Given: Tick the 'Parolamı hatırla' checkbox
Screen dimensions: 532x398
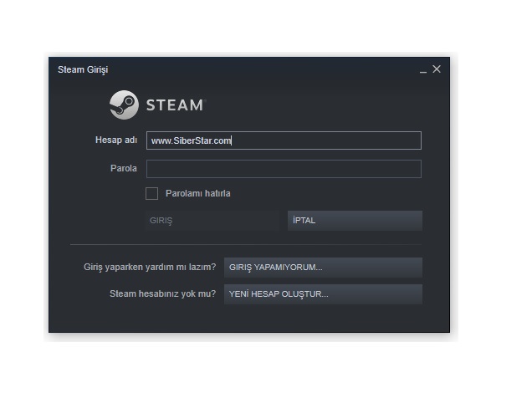Looking at the screenshot, I should click(151, 194).
